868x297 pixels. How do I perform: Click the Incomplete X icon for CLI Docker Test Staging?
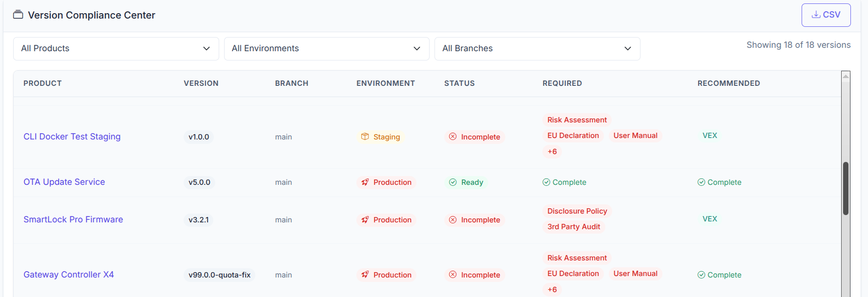click(453, 137)
